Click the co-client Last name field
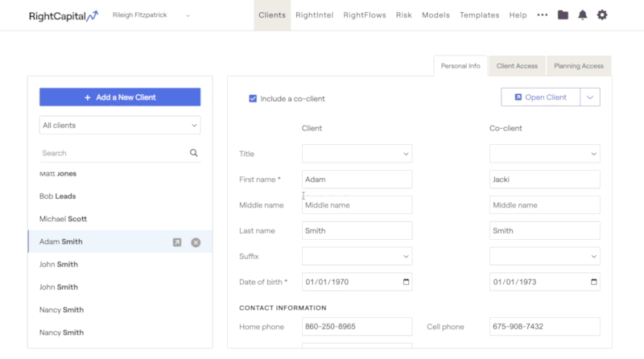The height and width of the screenshot is (359, 644). (545, 231)
